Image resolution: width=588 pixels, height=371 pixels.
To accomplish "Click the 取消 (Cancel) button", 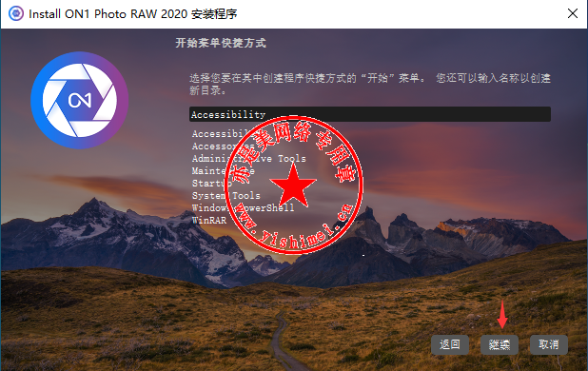I will (x=549, y=344).
